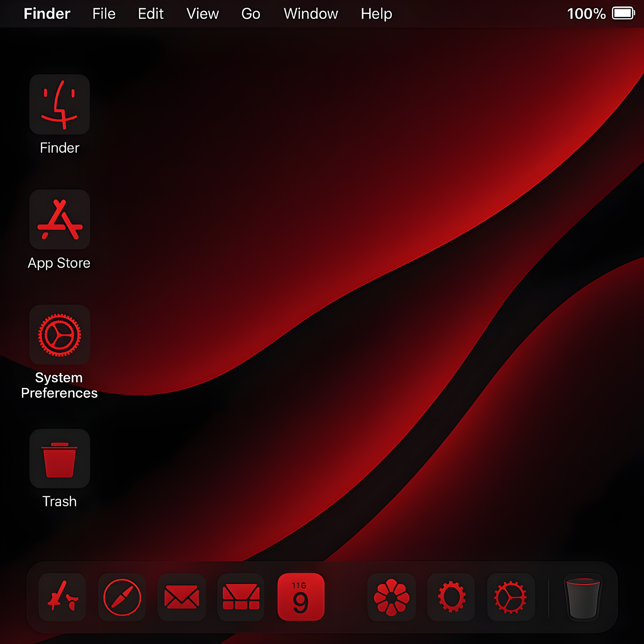Viewport: 644px width, 644px height.
Task: Open solid gear icon in dock
Action: (x=451, y=597)
